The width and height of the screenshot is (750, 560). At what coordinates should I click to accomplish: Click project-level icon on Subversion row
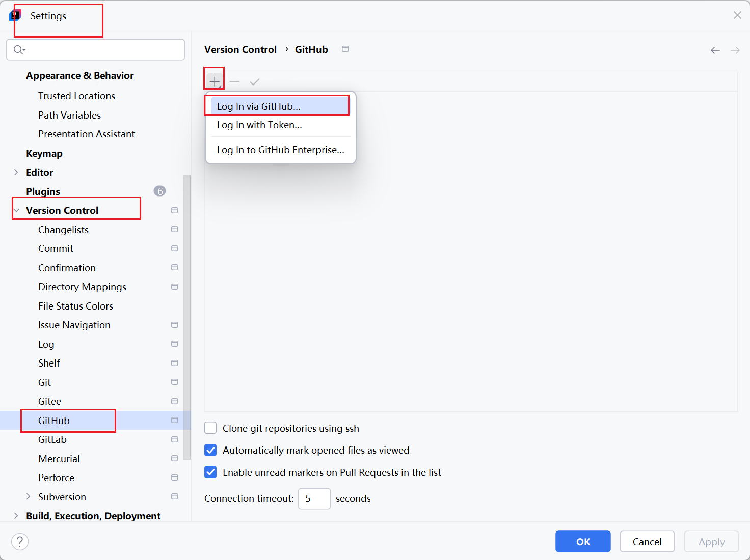(x=175, y=497)
